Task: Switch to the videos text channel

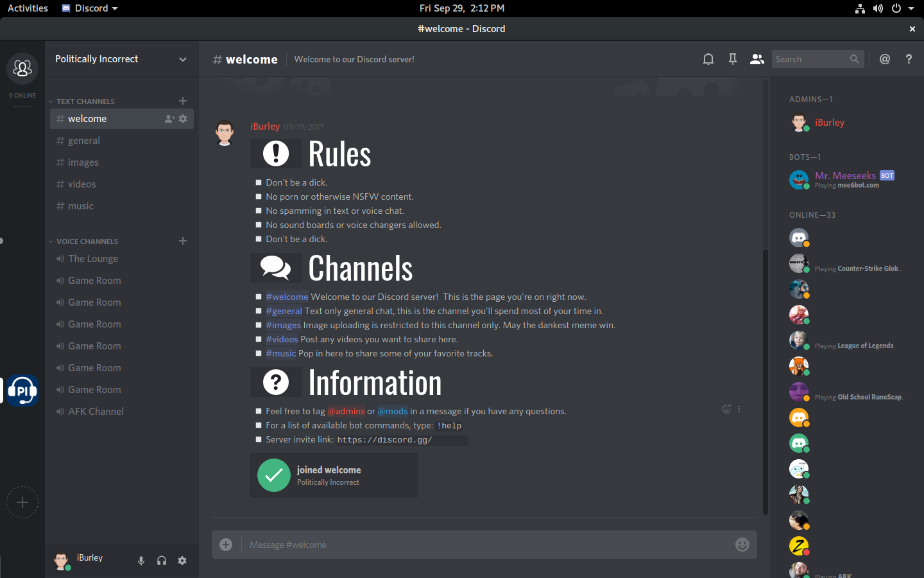Action: tap(122, 184)
